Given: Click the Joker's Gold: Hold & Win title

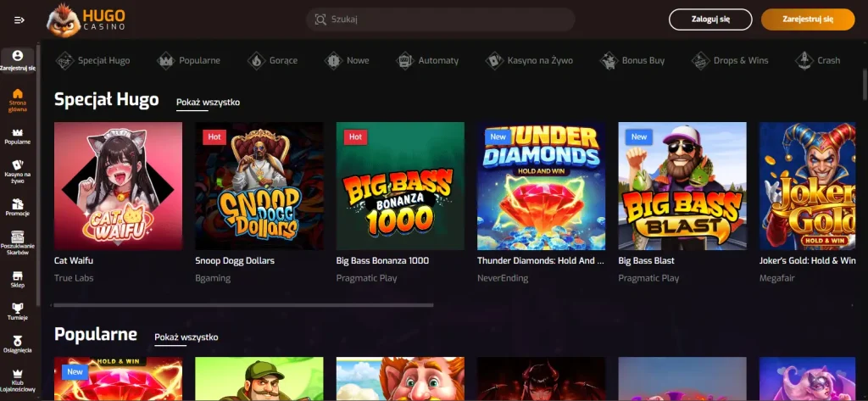Looking at the screenshot, I should [x=808, y=260].
